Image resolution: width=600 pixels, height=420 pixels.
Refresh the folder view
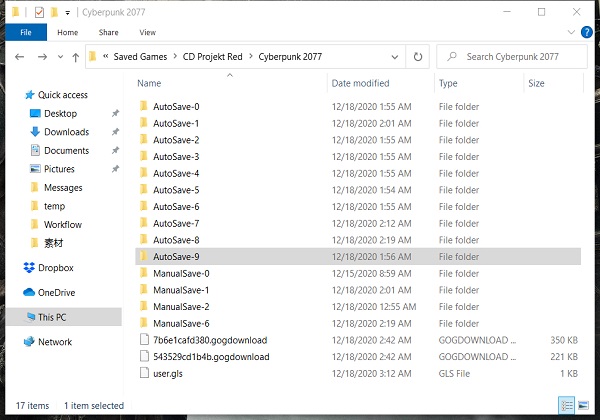(x=418, y=57)
